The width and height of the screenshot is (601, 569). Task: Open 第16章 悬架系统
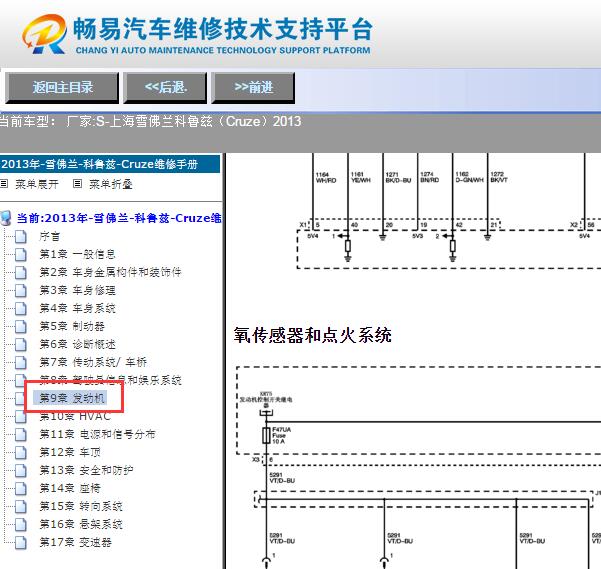(81, 524)
